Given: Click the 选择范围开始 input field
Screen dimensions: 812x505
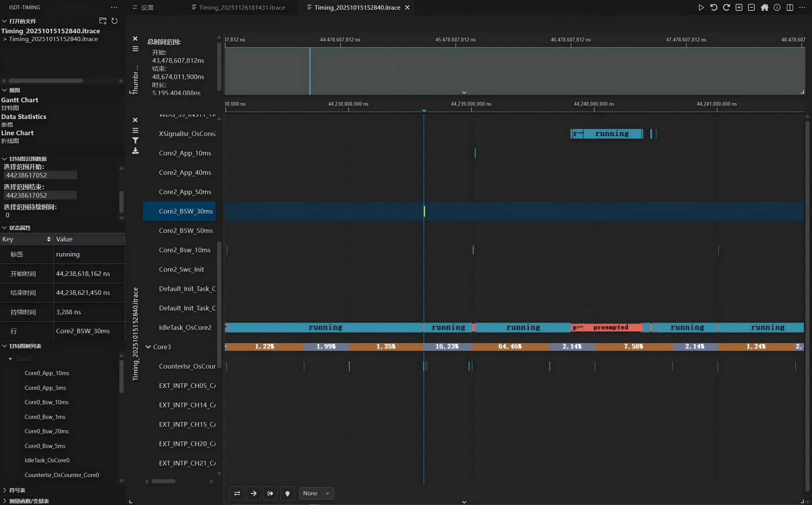Looking at the screenshot, I should (40, 175).
